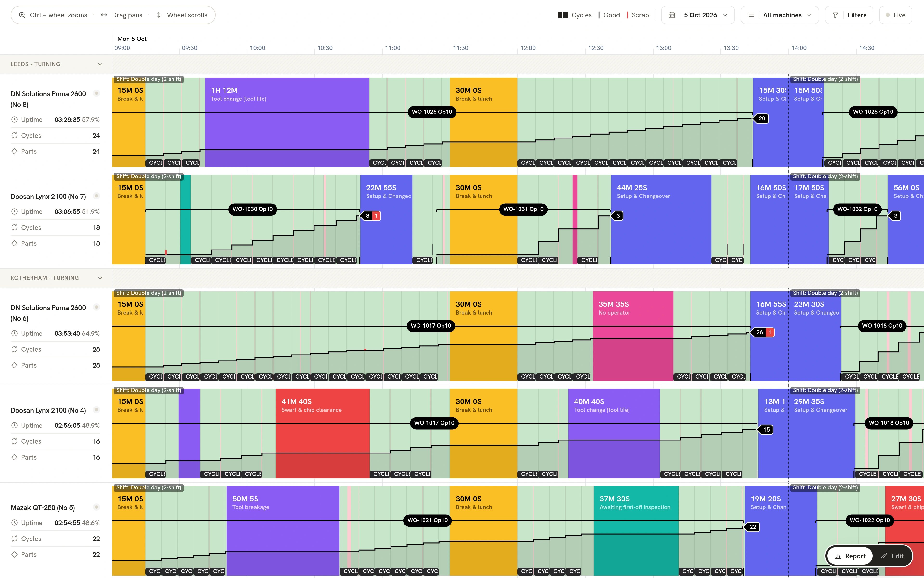This screenshot has height=578, width=924.
Task: Select the 35M 35S No operator block
Action: point(633,336)
